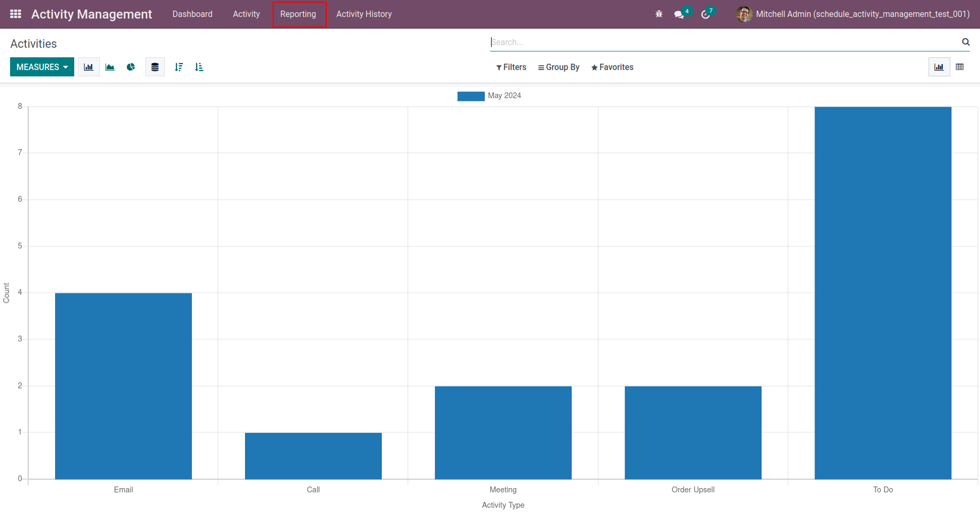Open the activities clock icon

705,14
